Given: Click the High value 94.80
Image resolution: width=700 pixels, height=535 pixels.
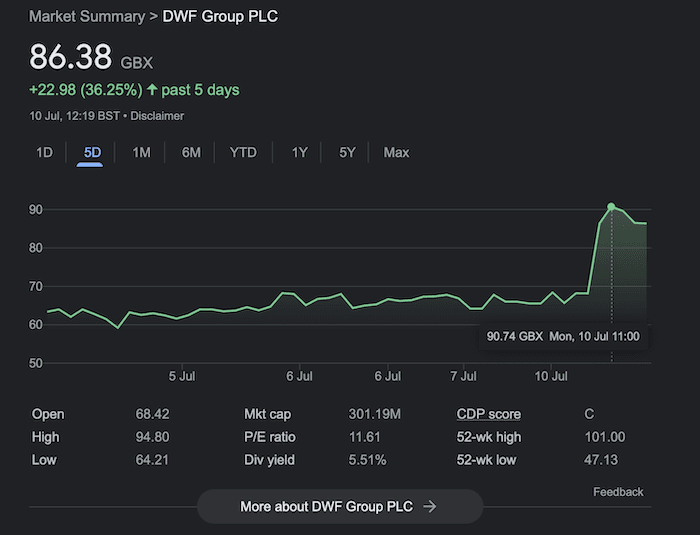Looking at the screenshot, I should (x=152, y=437).
